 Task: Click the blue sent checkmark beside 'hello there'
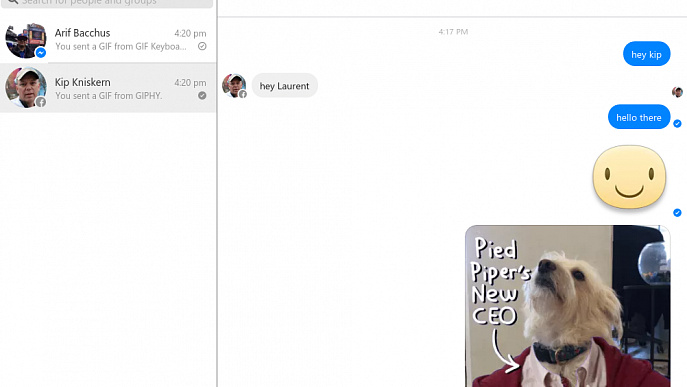coord(677,124)
